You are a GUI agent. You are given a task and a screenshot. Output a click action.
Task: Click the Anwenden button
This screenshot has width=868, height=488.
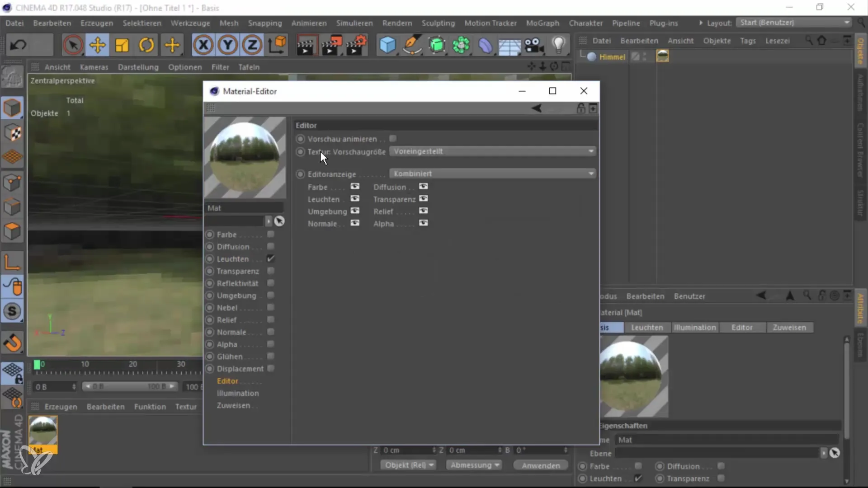(541, 465)
